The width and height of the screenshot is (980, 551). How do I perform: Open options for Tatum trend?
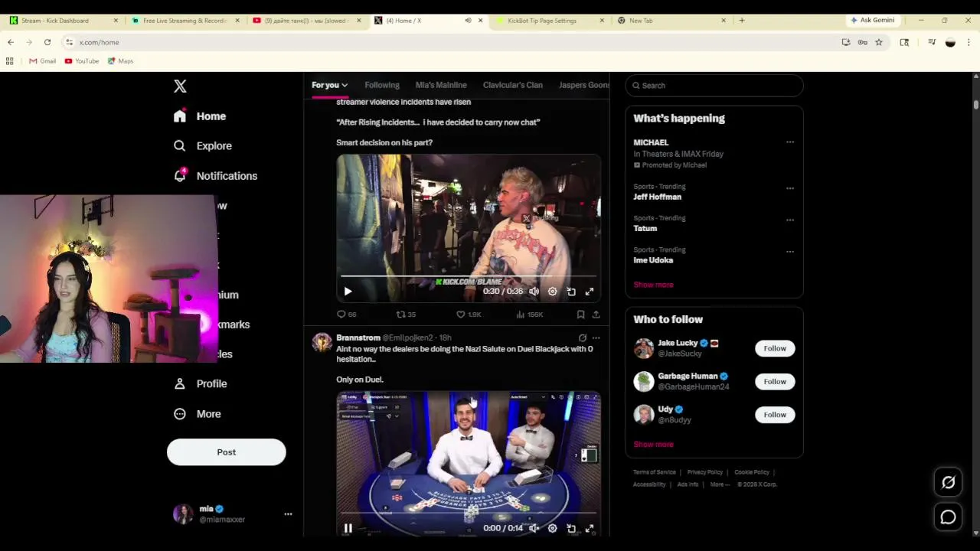point(790,220)
